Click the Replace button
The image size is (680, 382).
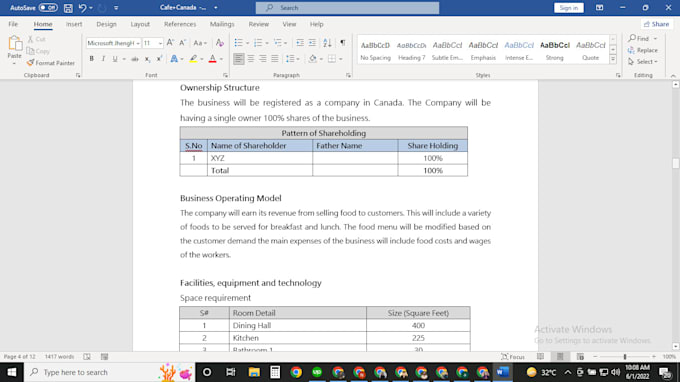coord(642,50)
